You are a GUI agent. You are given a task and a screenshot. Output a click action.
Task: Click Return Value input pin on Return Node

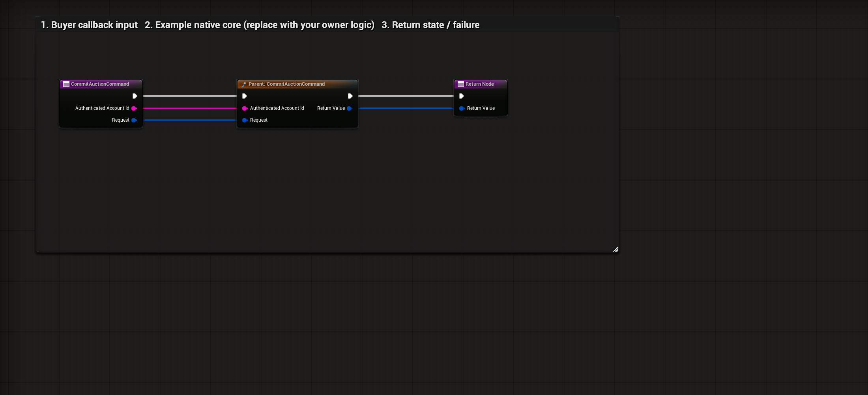(462, 108)
